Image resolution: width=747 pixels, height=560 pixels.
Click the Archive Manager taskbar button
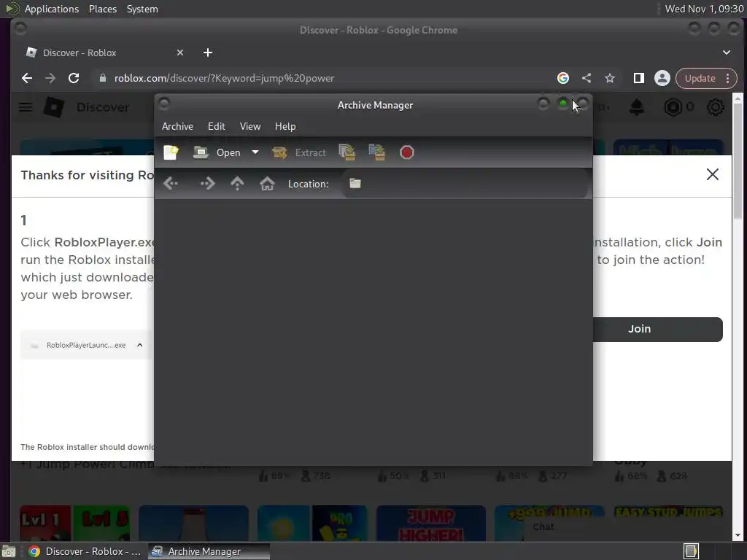pos(207,551)
